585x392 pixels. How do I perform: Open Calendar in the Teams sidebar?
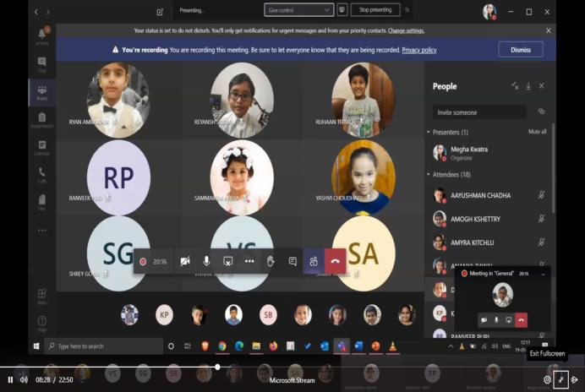click(41, 148)
